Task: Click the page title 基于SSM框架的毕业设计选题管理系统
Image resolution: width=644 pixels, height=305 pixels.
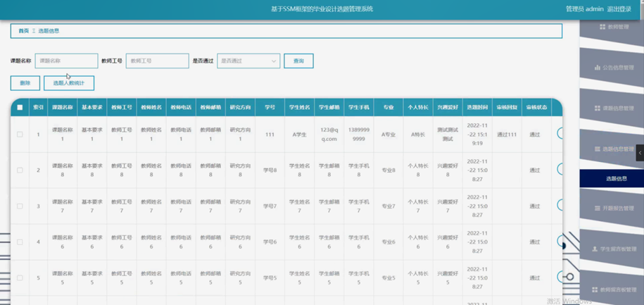Action: (x=322, y=8)
